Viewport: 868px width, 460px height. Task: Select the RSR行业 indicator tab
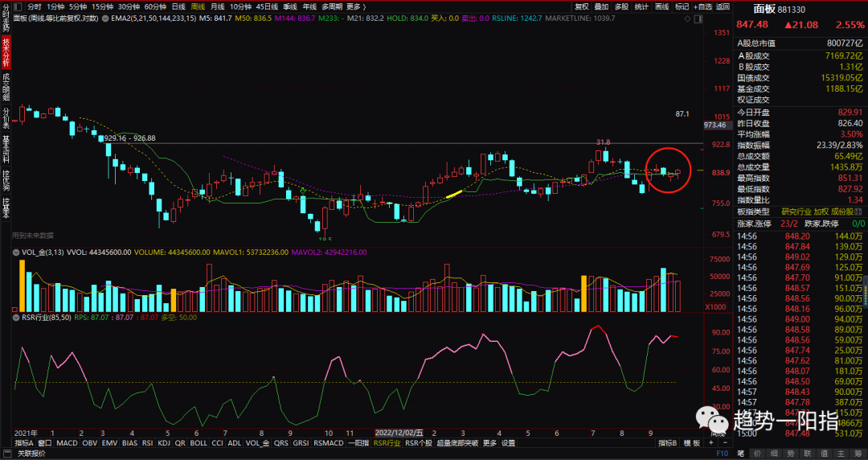387,443
